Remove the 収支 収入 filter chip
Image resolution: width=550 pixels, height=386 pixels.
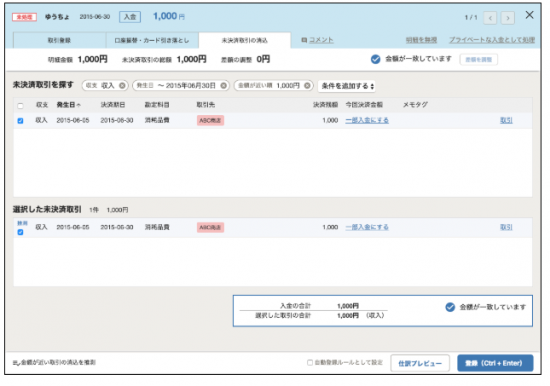click(x=122, y=86)
